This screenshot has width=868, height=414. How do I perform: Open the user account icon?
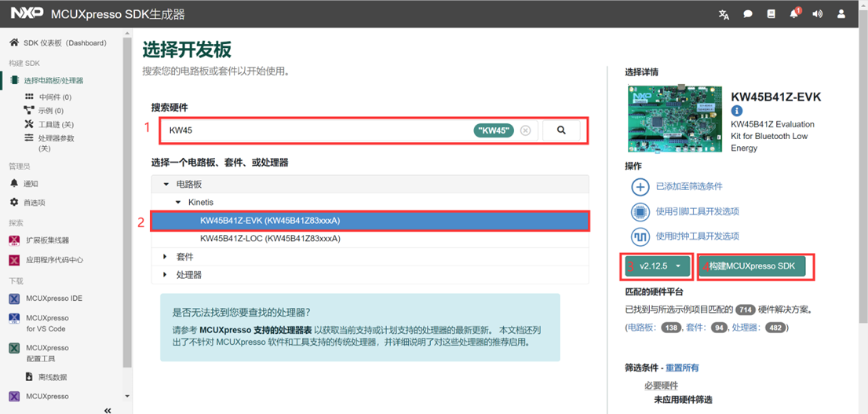pyautogui.click(x=841, y=14)
